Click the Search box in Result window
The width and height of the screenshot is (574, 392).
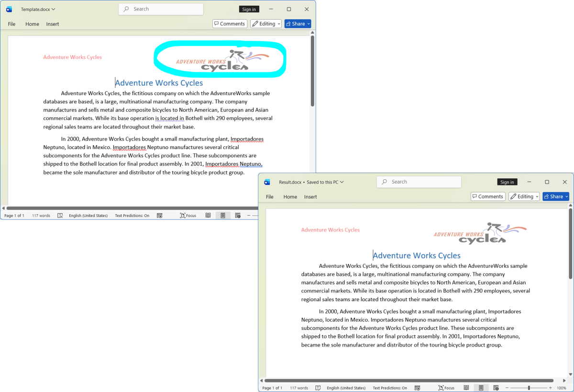(419, 182)
